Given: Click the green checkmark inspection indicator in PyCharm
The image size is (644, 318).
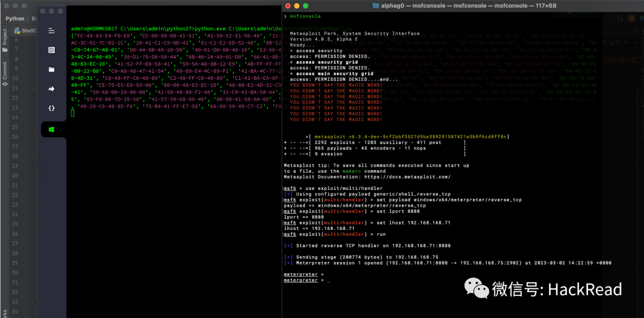Looking at the screenshot, I should pyautogui.click(x=612, y=42).
